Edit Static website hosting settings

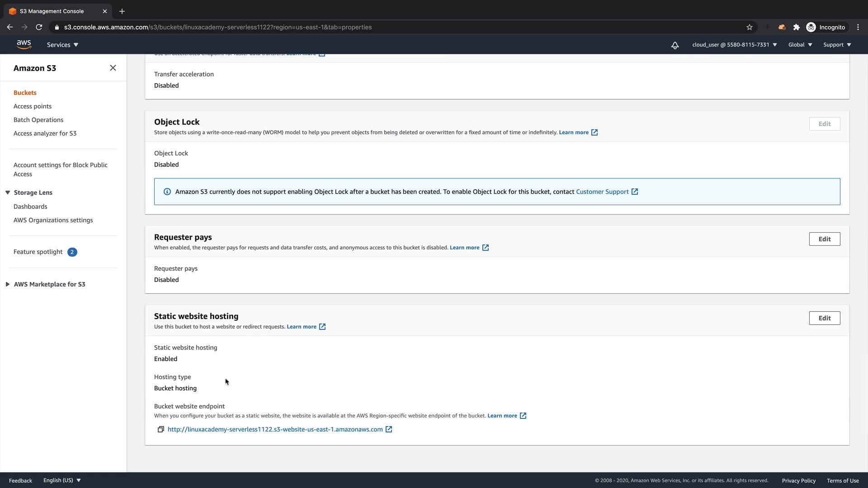pyautogui.click(x=824, y=318)
